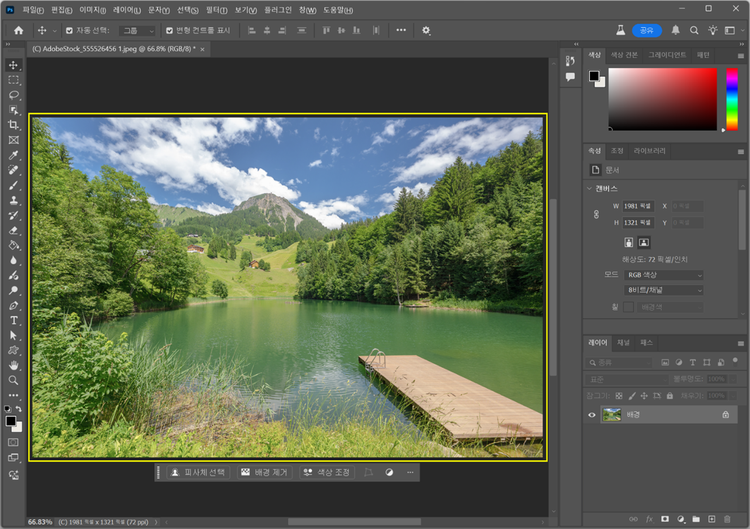Select the Rectangular Marquee tool

click(x=14, y=80)
